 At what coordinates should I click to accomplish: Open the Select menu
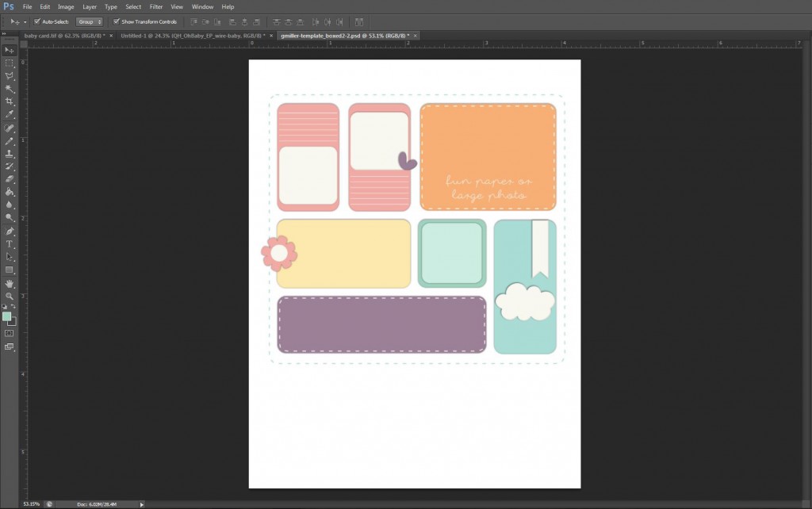(x=133, y=6)
